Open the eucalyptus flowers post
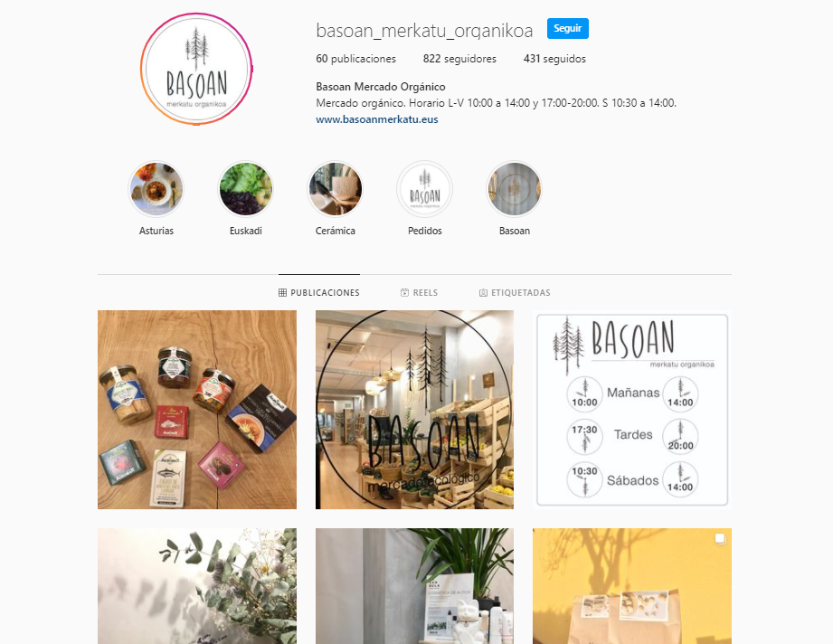Viewport: 833px width, 644px height. click(197, 586)
